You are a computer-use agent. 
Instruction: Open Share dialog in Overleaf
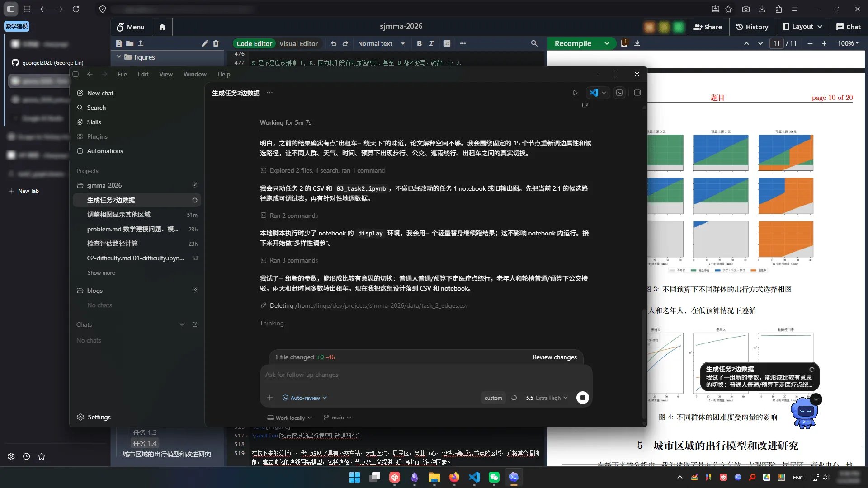(x=708, y=27)
